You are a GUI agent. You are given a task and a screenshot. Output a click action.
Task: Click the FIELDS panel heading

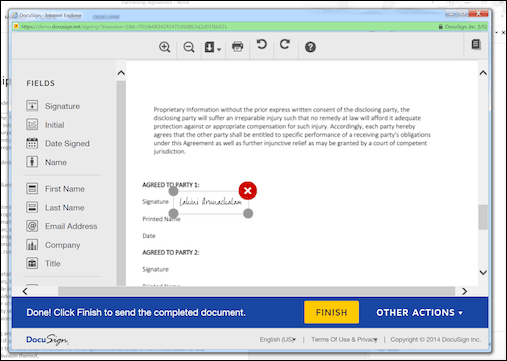[41, 83]
